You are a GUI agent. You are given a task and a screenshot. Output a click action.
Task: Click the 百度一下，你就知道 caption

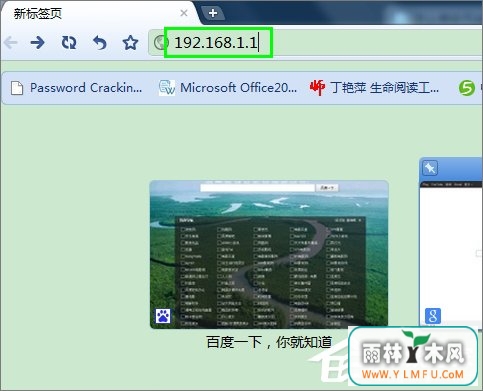tap(269, 342)
